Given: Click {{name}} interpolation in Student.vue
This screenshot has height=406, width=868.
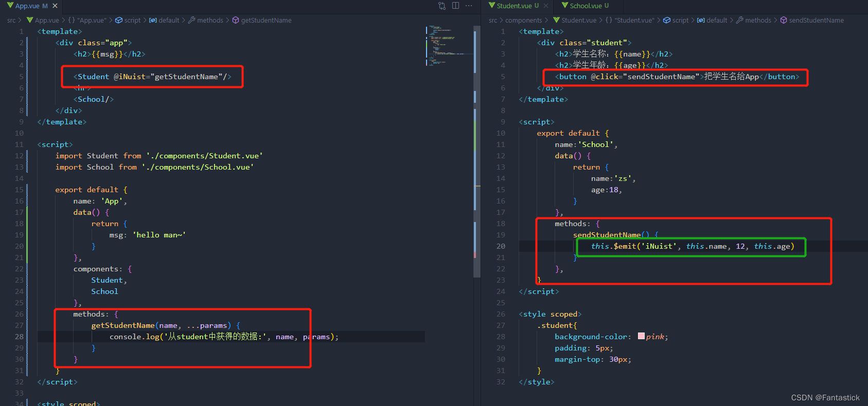Looking at the screenshot, I should tap(632, 54).
